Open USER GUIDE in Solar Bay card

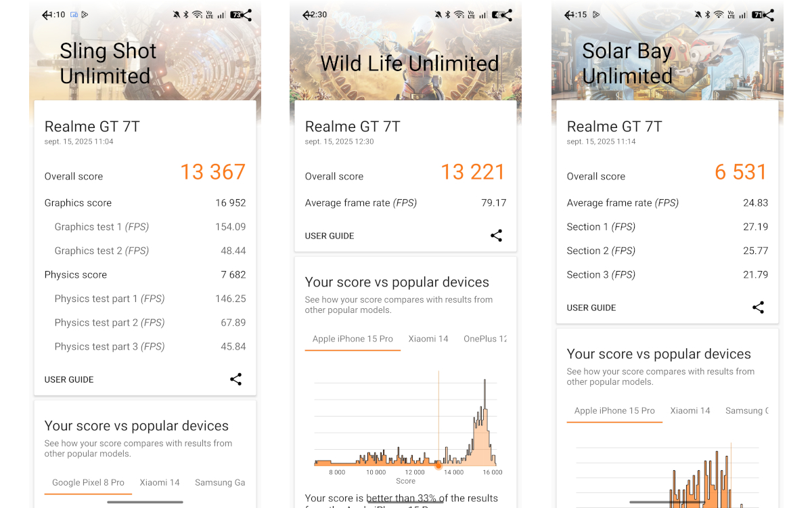click(x=591, y=308)
